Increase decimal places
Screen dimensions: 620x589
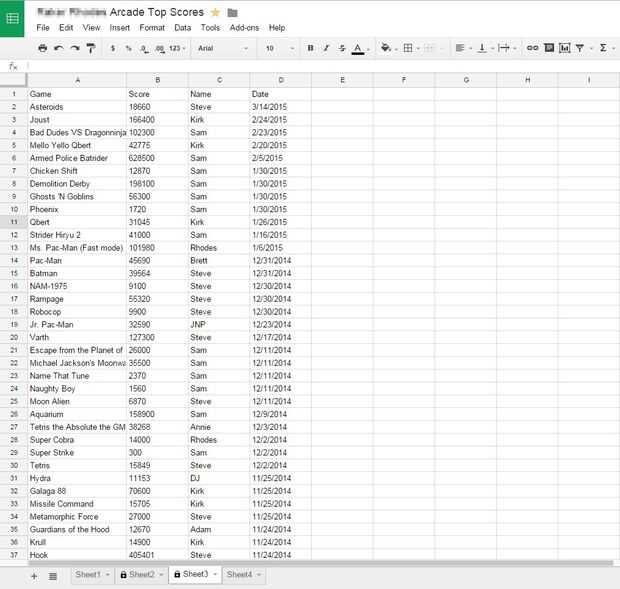coord(160,49)
